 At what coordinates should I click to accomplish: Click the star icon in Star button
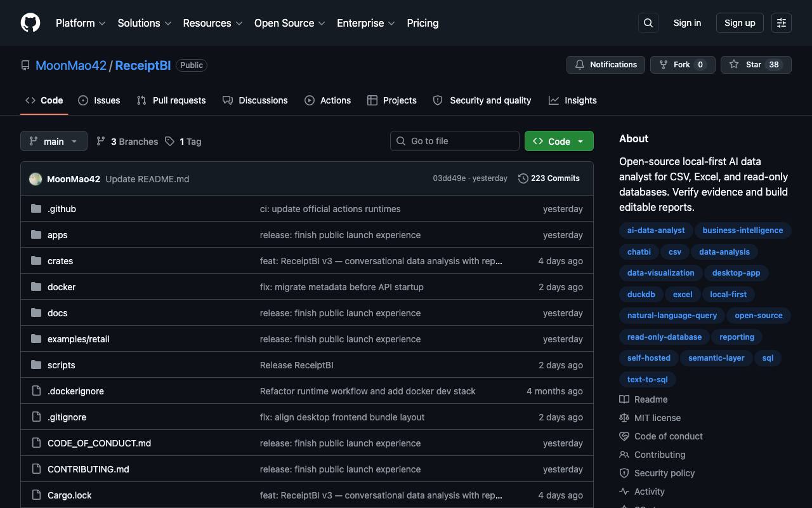click(734, 65)
